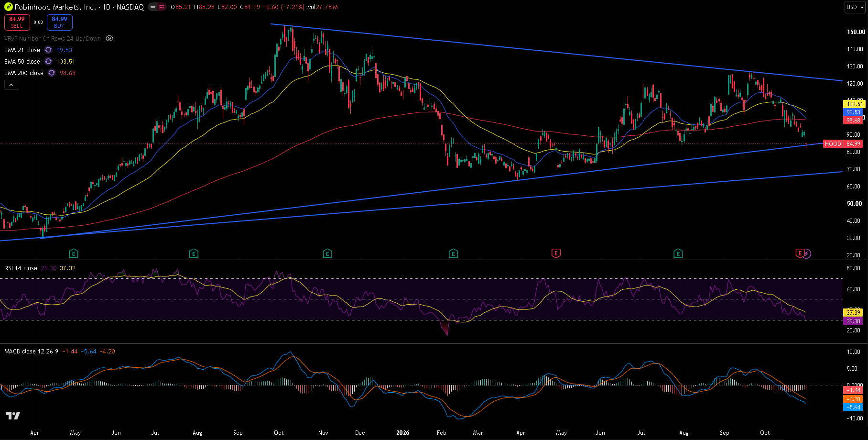Select the EMA 21 close legend label

[22, 50]
